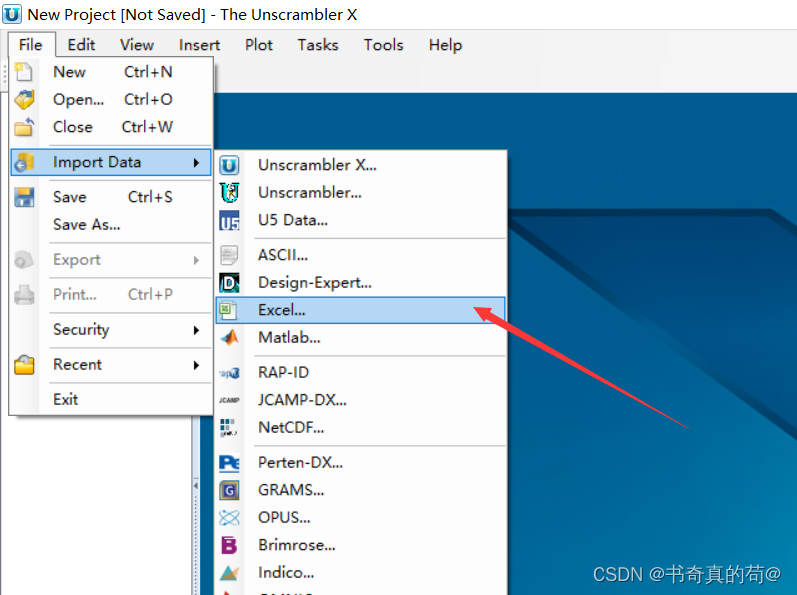The image size is (797, 595).
Task: Choose Open... from the File menu
Action: tap(111, 100)
